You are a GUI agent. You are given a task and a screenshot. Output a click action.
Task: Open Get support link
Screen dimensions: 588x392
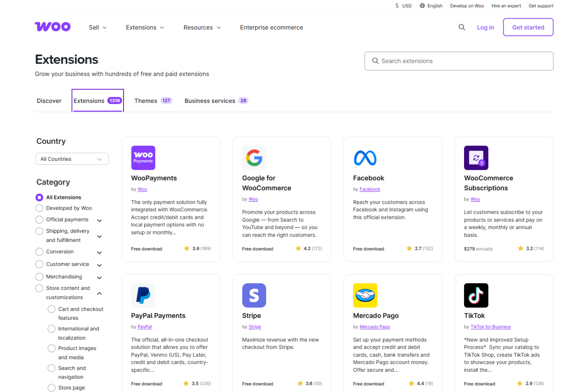tap(541, 6)
